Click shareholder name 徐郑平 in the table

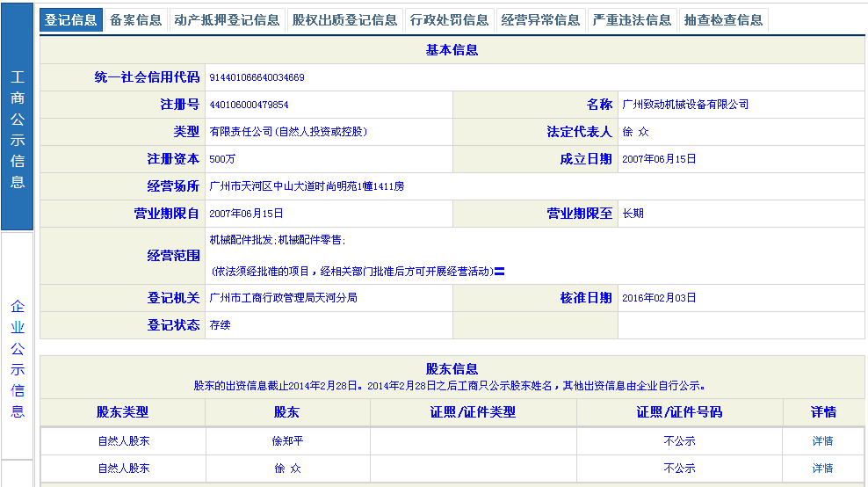287,441
